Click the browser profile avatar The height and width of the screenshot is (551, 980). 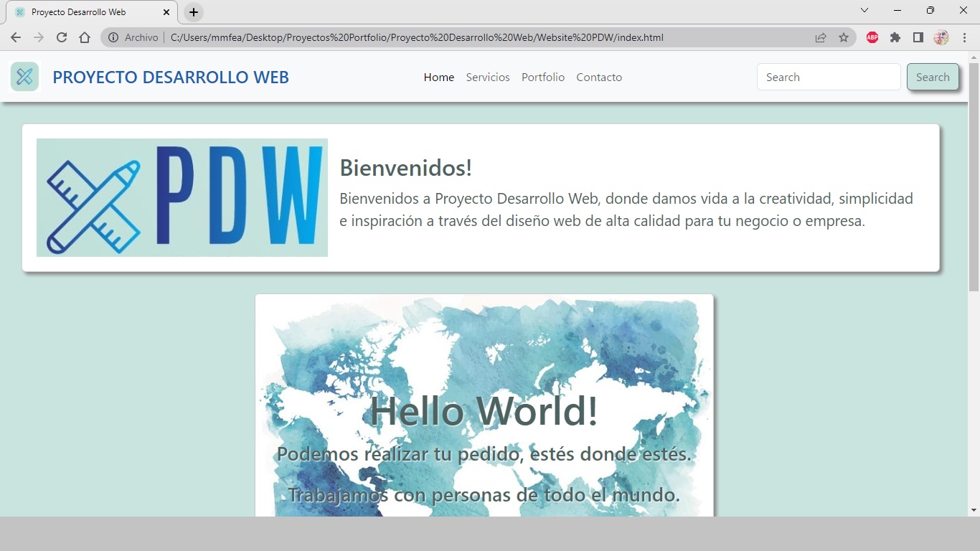point(941,37)
